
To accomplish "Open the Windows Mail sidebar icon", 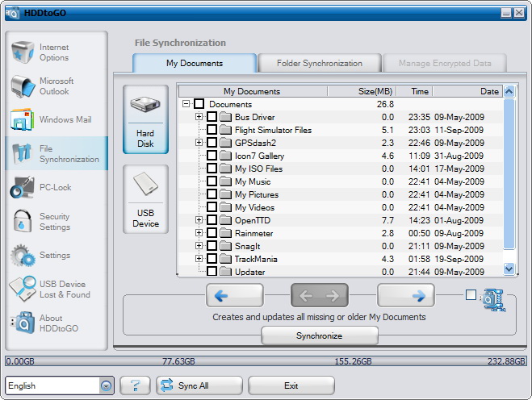I will coord(23,119).
